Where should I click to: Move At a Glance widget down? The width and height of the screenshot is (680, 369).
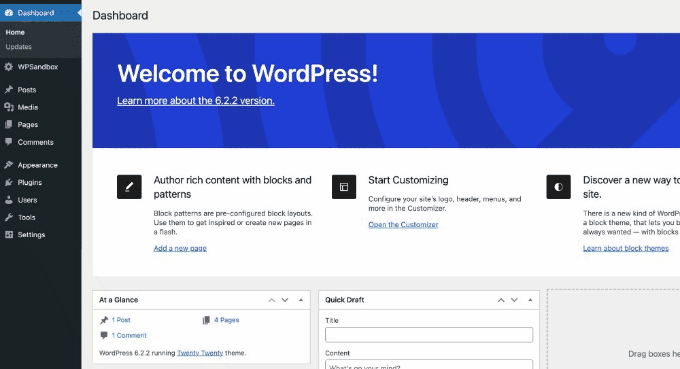(x=285, y=300)
